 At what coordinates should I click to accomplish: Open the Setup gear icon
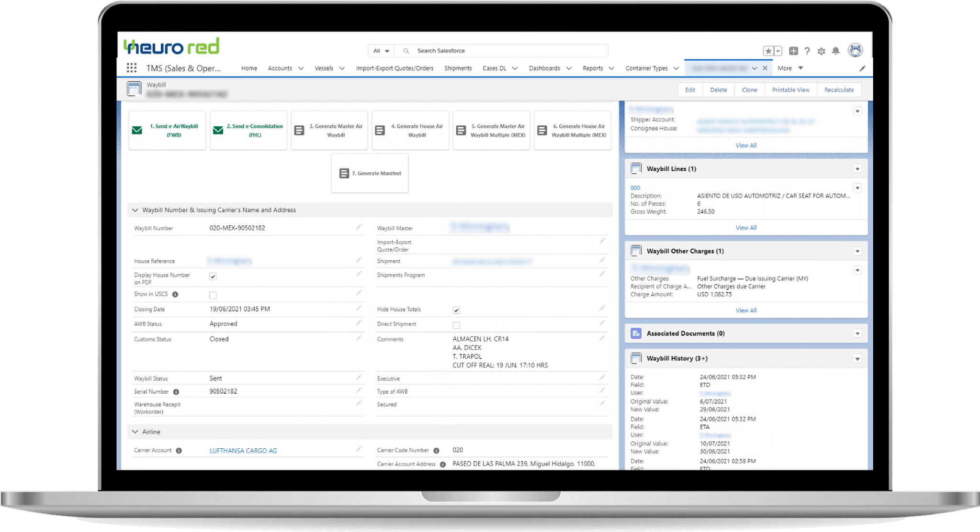click(822, 51)
